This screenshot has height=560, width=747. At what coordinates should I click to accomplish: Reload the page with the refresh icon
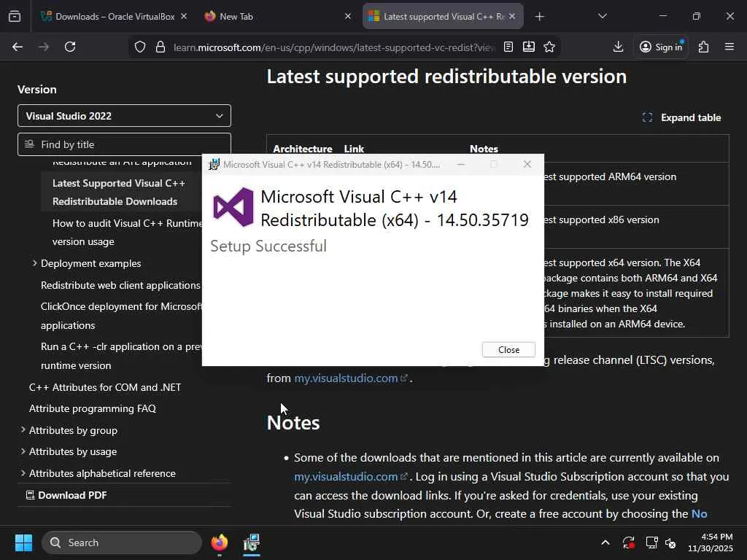[x=70, y=47]
